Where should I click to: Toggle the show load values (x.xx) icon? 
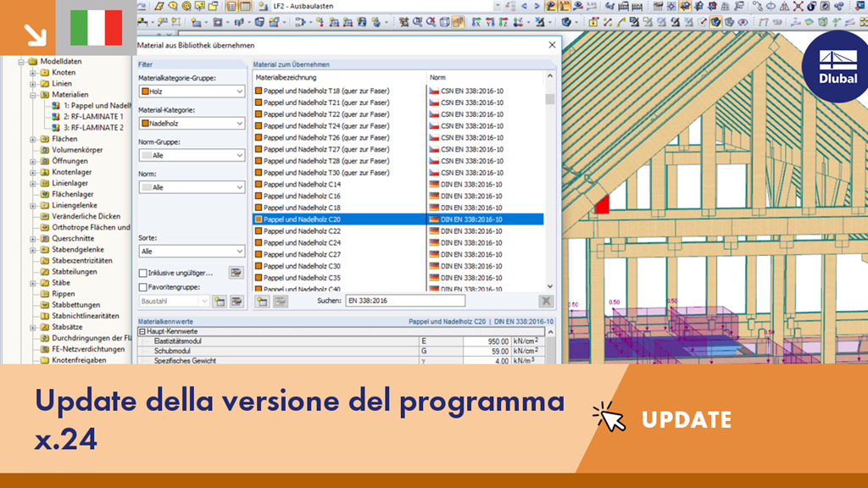565,6
